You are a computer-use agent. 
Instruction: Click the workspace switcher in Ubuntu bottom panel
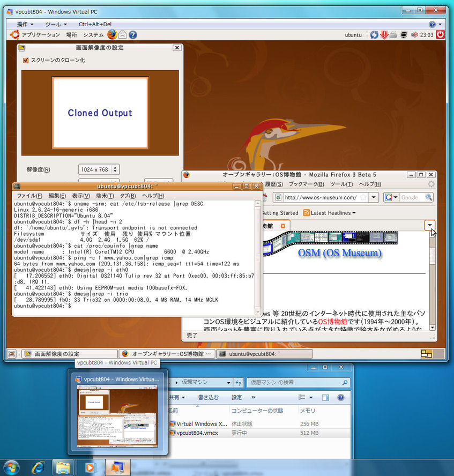tap(433, 354)
